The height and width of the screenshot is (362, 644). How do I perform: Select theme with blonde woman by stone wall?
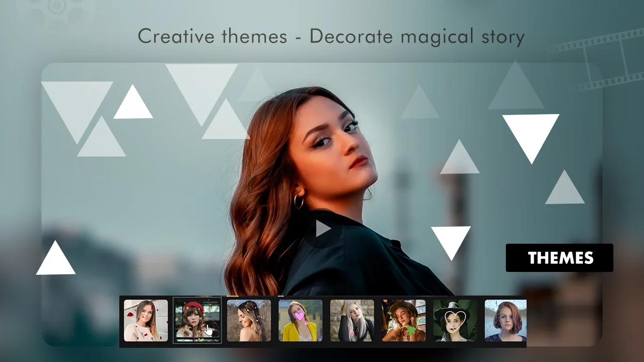click(352, 321)
